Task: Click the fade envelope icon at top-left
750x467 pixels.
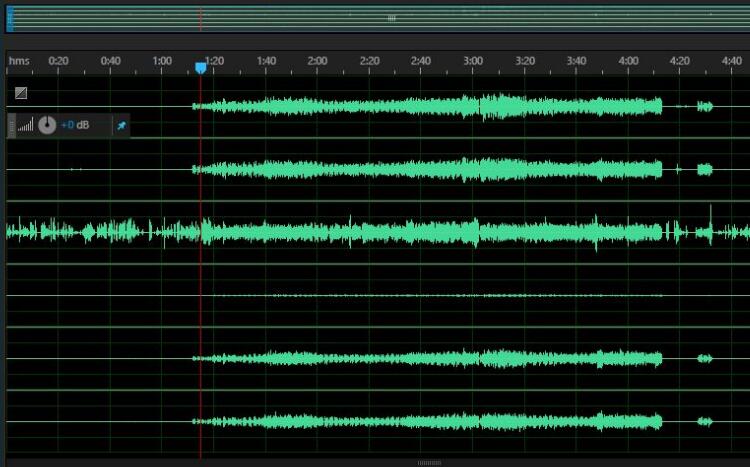Action: [x=21, y=93]
